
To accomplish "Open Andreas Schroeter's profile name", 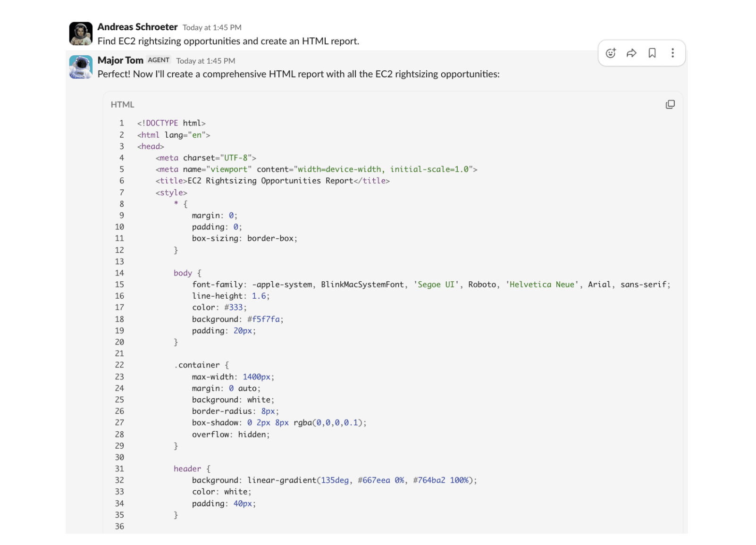I will pyautogui.click(x=137, y=27).
